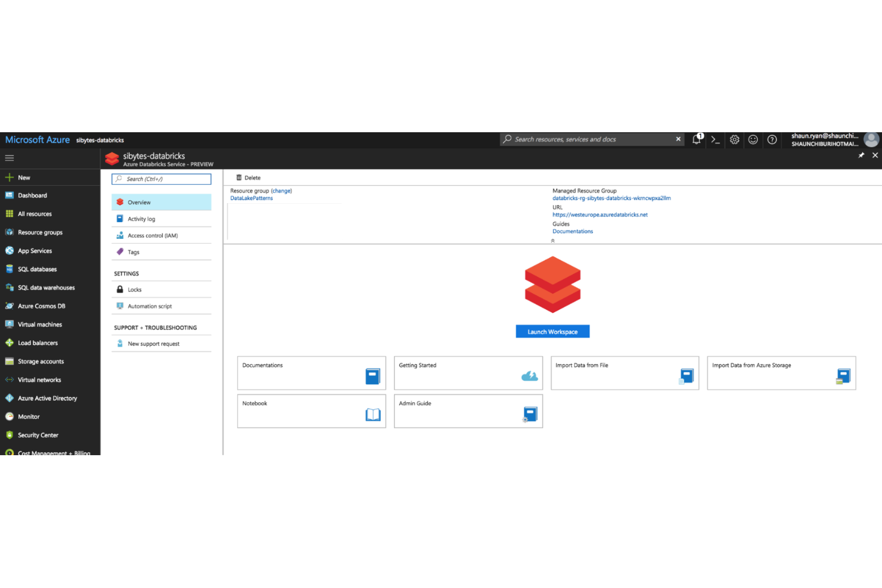Open the DataLakePatterns resource group link
This screenshot has width=882, height=588.
(251, 198)
